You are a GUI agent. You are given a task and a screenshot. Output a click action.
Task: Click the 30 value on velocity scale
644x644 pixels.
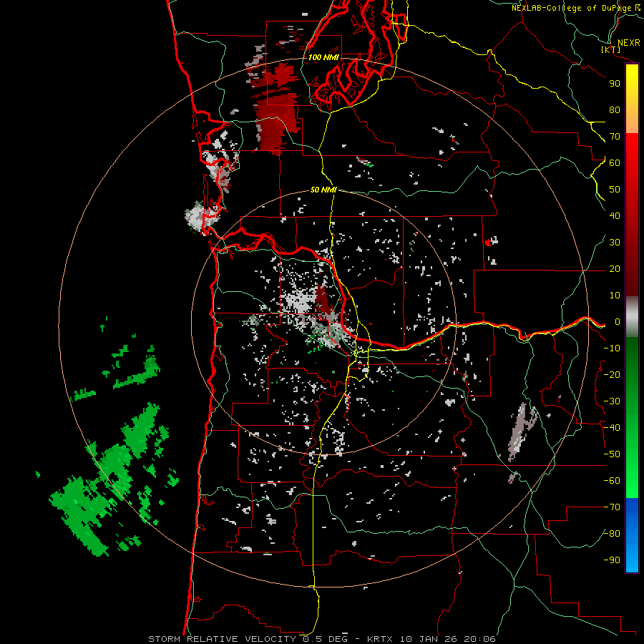click(615, 243)
